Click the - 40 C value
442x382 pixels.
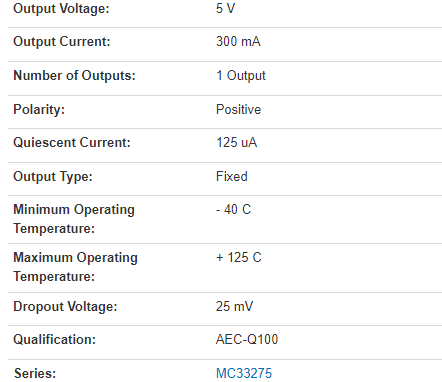tap(233, 210)
